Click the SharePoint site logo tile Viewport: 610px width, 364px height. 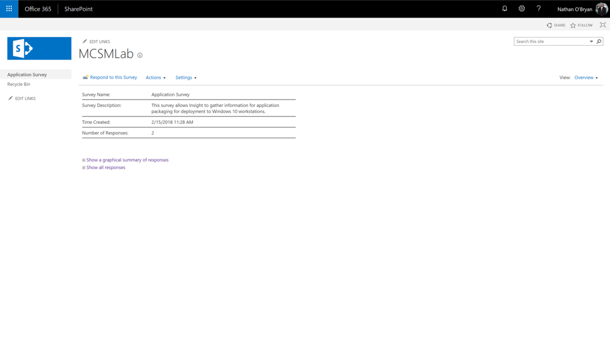39,48
